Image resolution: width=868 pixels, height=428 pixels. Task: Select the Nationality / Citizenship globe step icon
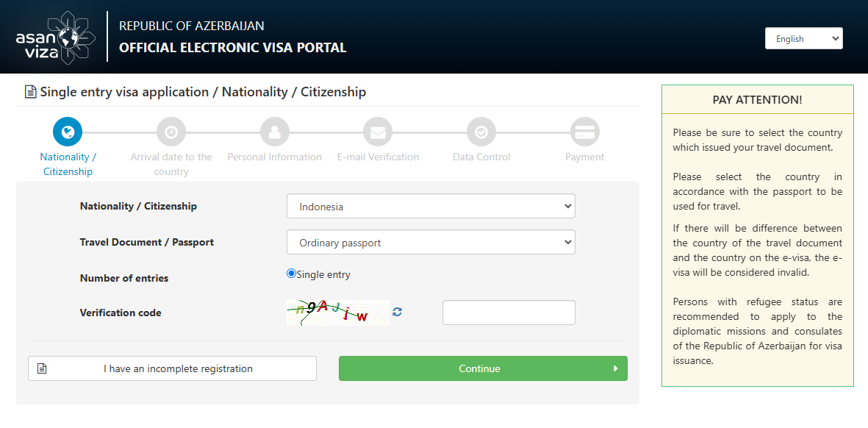point(68,132)
